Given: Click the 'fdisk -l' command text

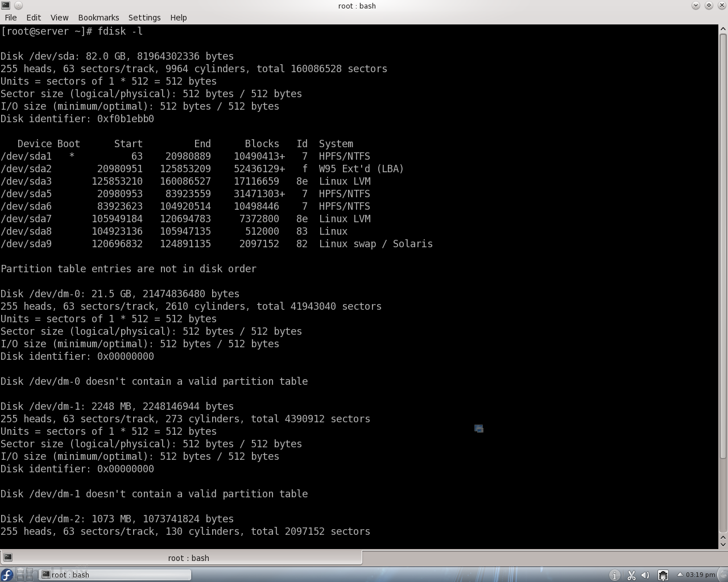Looking at the screenshot, I should (x=120, y=31).
